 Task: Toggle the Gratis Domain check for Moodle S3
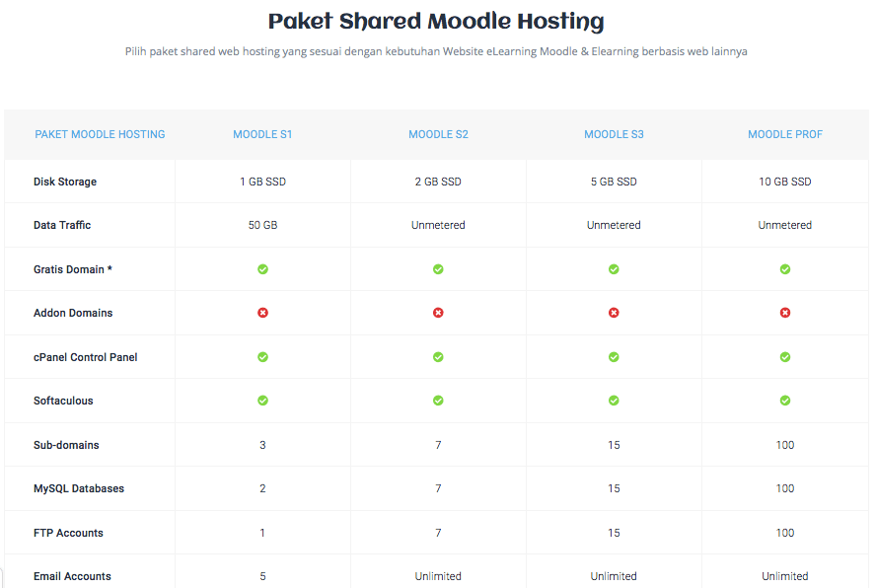pyautogui.click(x=614, y=268)
